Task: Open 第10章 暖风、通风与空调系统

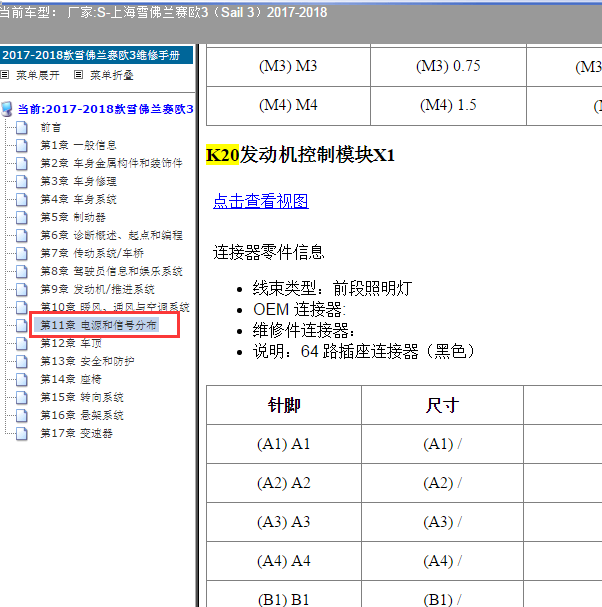Action: pyautogui.click(x=115, y=307)
